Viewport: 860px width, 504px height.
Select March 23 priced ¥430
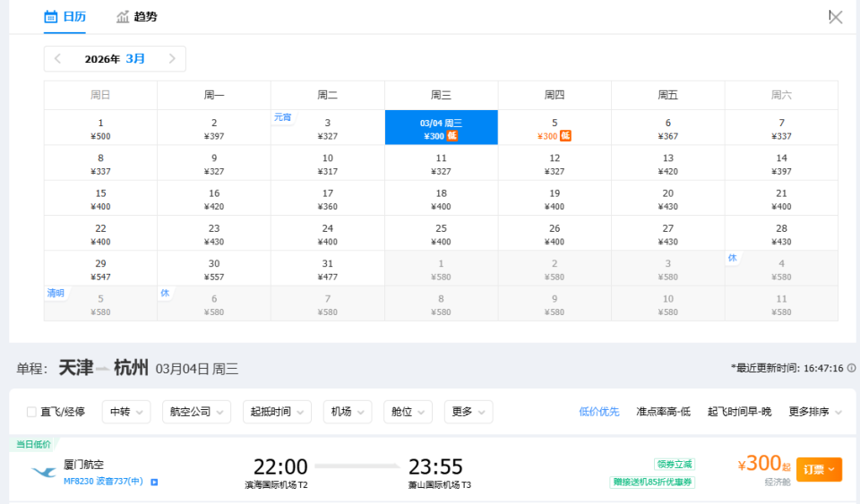click(214, 234)
